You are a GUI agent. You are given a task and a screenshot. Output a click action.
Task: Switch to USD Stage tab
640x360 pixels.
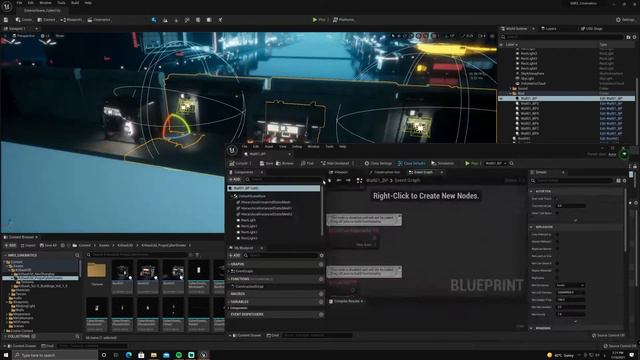(591, 29)
